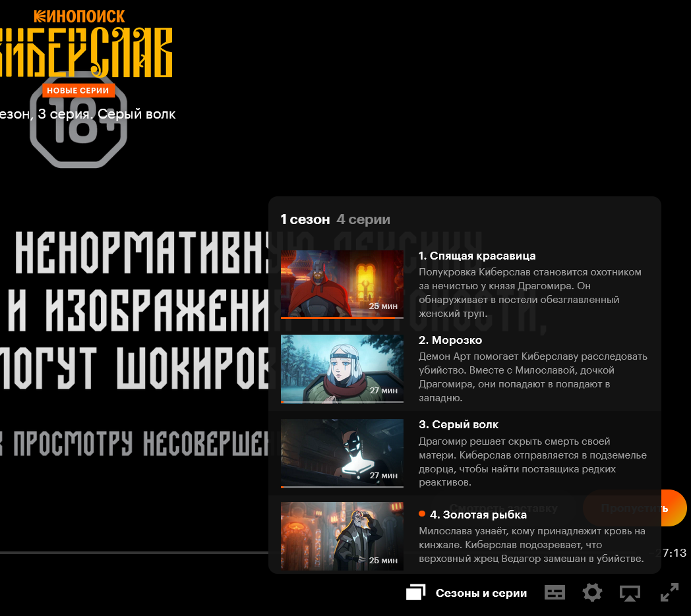This screenshot has width=691, height=616.
Task: Click the Морозко description about Демон Арт
Action: click(533, 377)
